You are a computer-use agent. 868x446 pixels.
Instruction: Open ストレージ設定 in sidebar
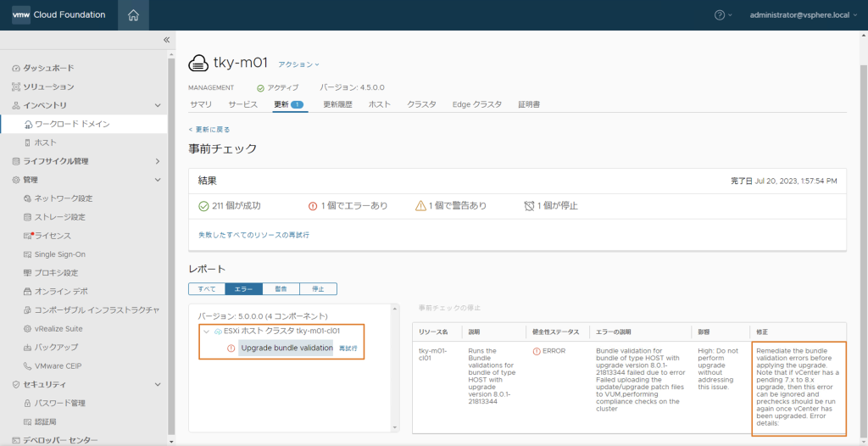pos(60,217)
